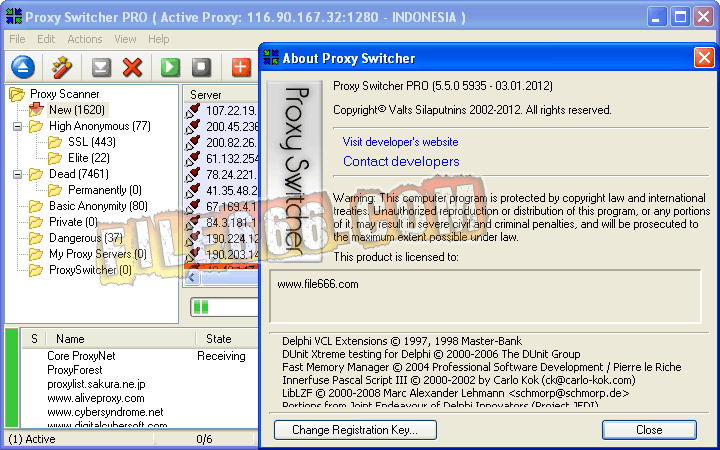Click the red plus add icon

point(241,67)
